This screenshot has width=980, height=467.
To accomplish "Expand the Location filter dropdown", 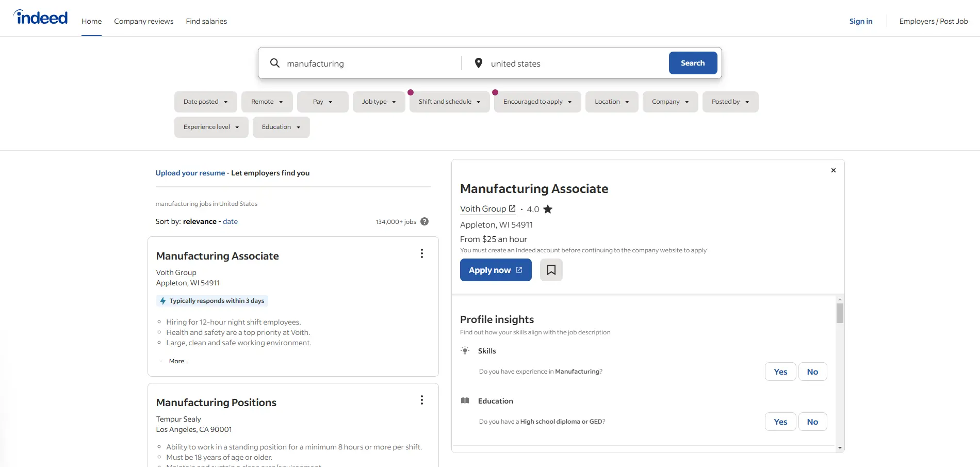I will pyautogui.click(x=612, y=102).
